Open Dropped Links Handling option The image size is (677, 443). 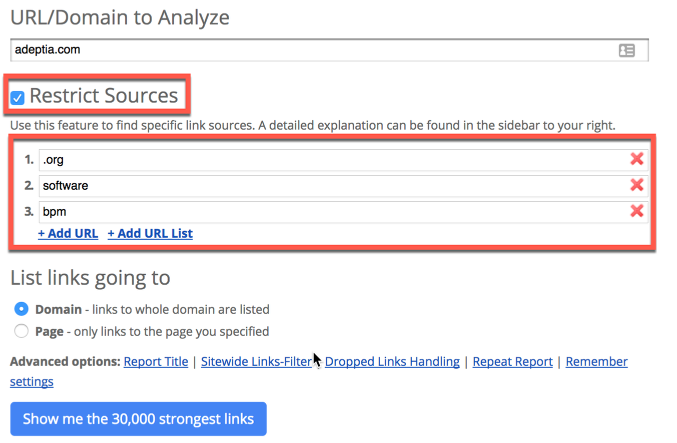[x=392, y=361]
